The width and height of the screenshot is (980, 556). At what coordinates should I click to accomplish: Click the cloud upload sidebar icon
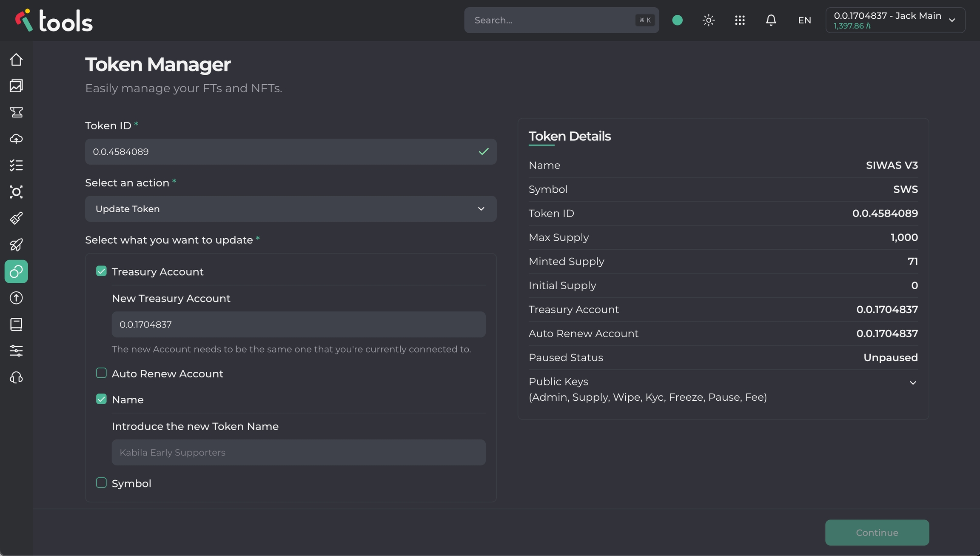tap(16, 139)
